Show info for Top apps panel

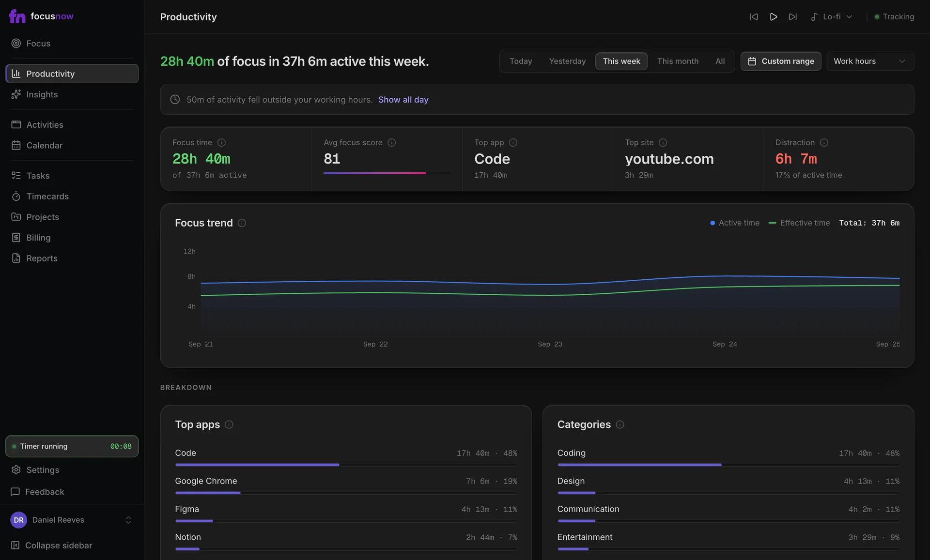tap(229, 424)
